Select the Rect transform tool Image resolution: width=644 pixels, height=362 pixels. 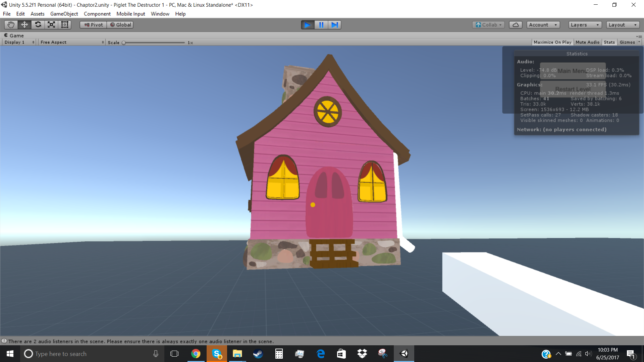tap(65, 25)
